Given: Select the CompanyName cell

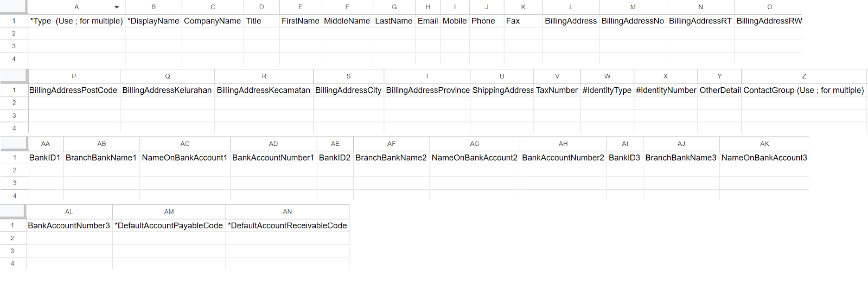Looking at the screenshot, I should (x=212, y=21).
